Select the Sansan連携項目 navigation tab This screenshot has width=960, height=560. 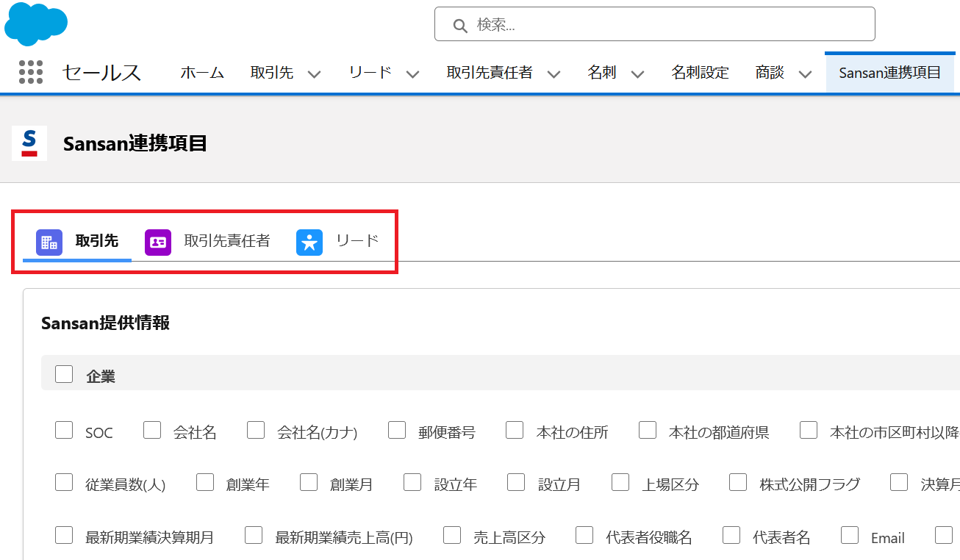tap(890, 73)
